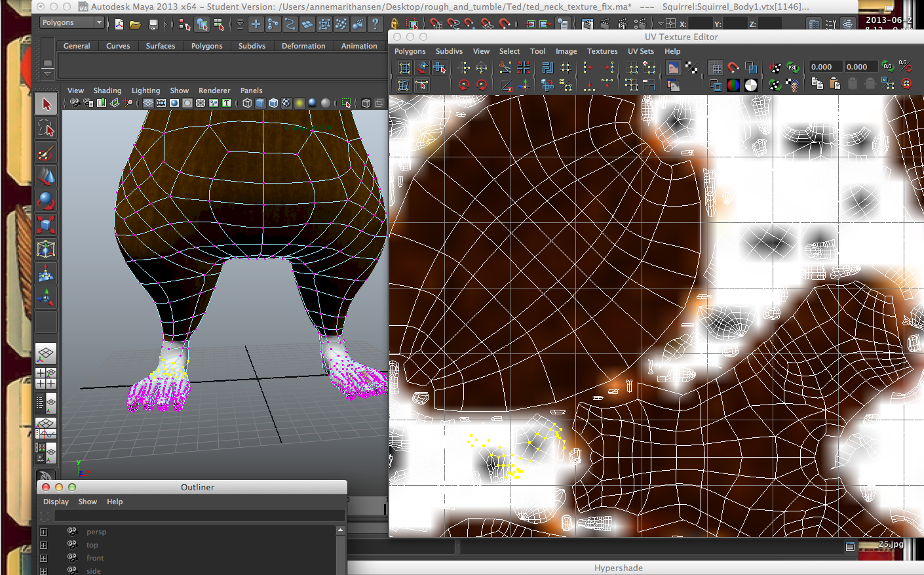Open scene with the folder icon
Viewport: 924px width, 575px height.
coord(135,25)
